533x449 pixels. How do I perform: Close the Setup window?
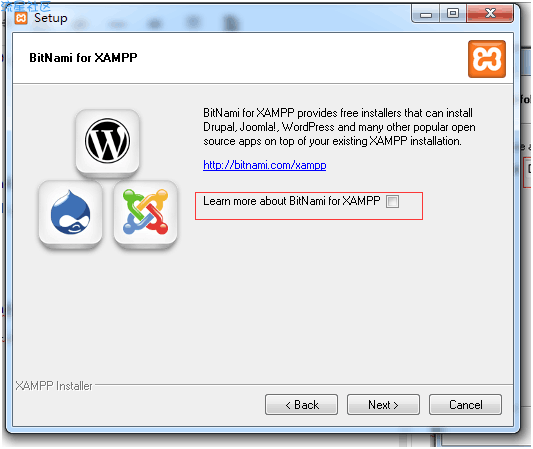(x=490, y=14)
